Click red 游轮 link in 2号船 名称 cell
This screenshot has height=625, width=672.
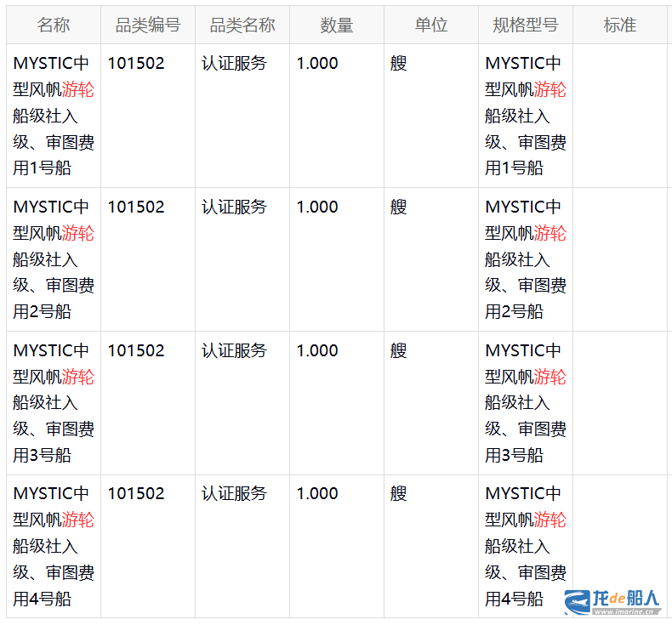click(x=77, y=234)
